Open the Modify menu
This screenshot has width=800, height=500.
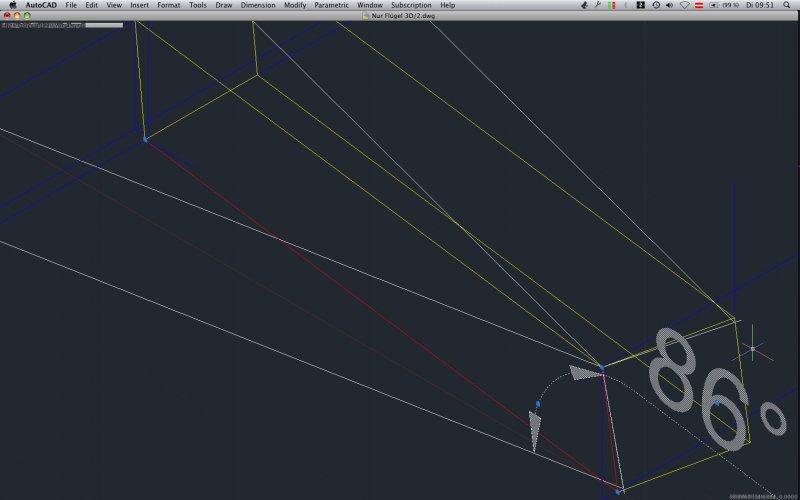(295, 5)
